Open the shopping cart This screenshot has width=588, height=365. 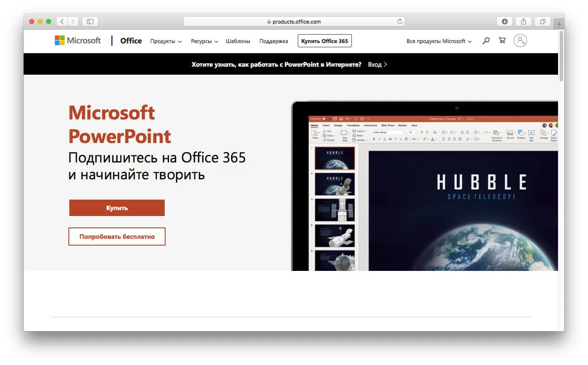pyautogui.click(x=502, y=40)
